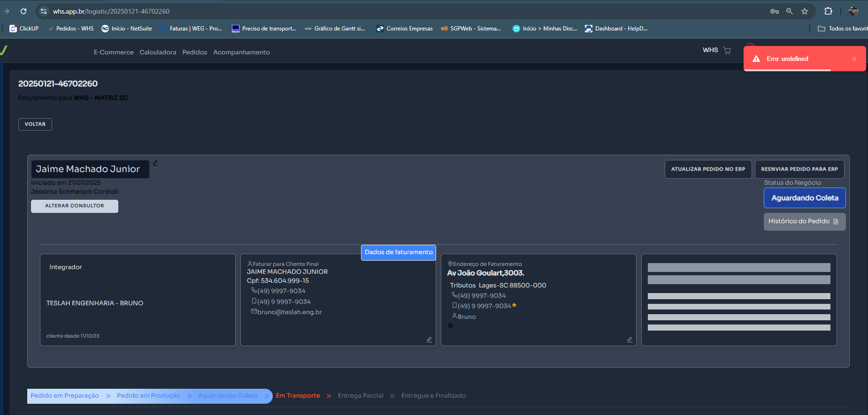Reload the page with the refresh icon
The image size is (868, 415).
[23, 11]
